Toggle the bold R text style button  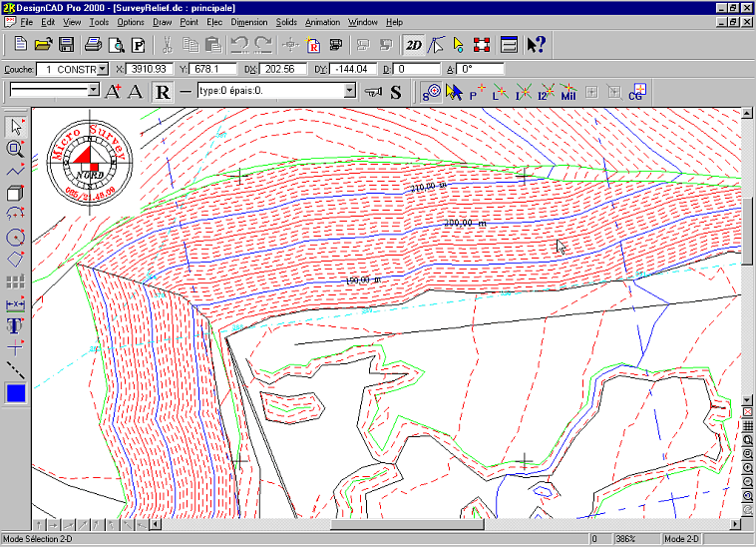[x=162, y=92]
